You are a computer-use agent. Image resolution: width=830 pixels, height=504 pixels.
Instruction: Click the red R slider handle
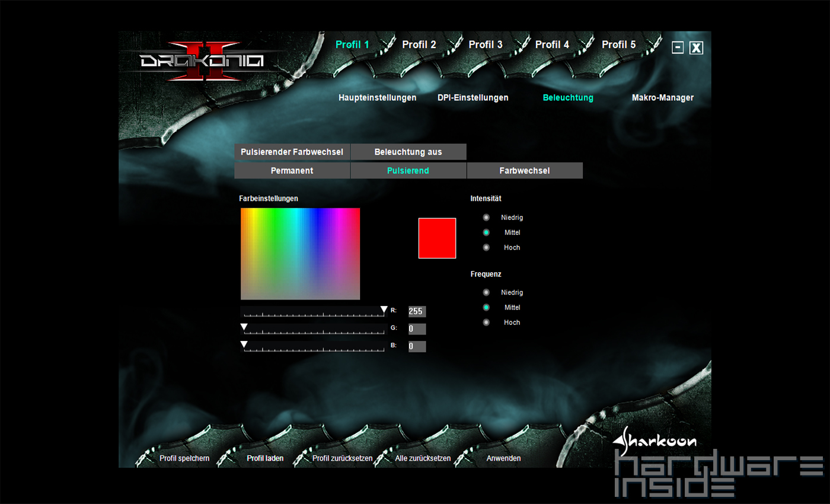click(384, 310)
